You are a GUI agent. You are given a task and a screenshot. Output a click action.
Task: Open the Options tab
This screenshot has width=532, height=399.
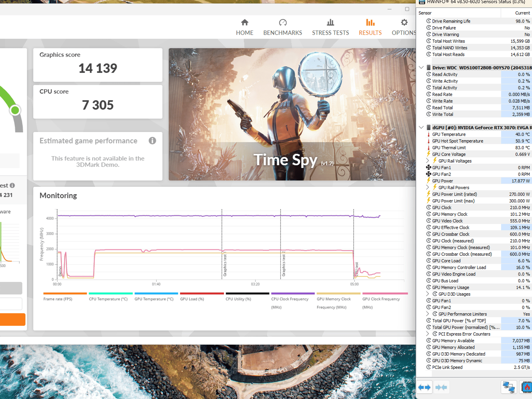[404, 27]
